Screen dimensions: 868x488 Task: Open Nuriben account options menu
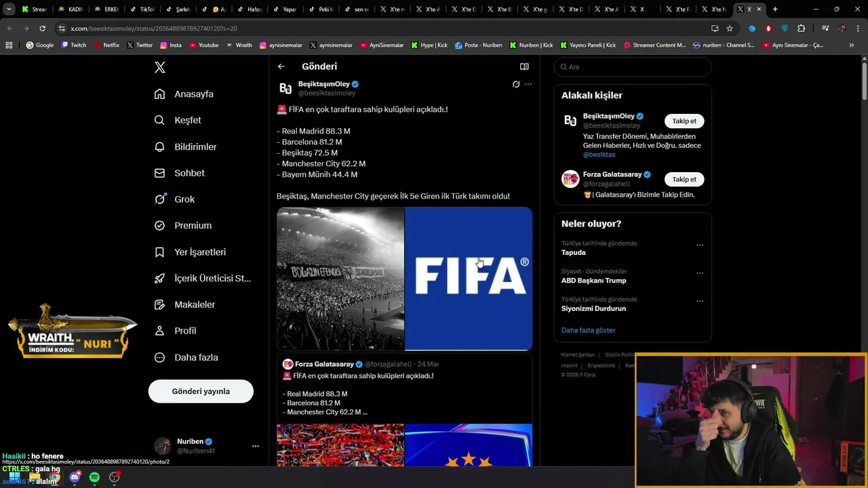[256, 446]
